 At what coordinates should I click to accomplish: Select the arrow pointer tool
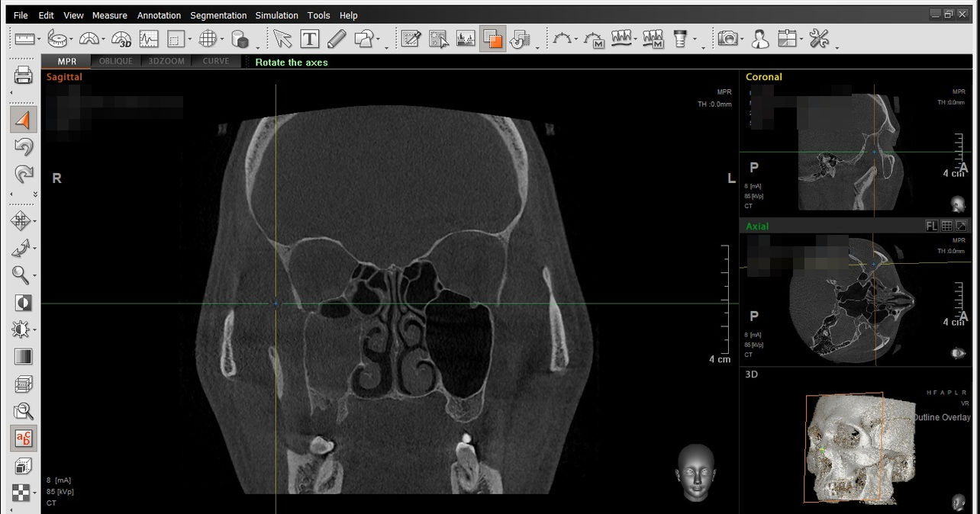(284, 38)
